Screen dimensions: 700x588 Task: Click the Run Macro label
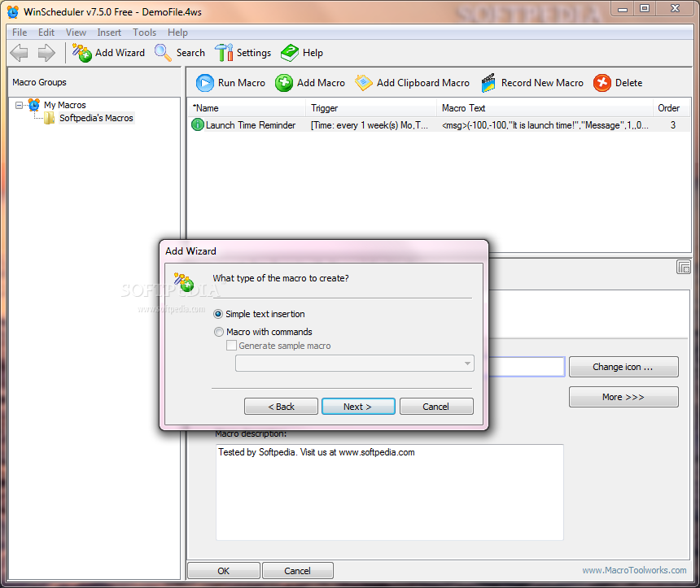click(242, 83)
